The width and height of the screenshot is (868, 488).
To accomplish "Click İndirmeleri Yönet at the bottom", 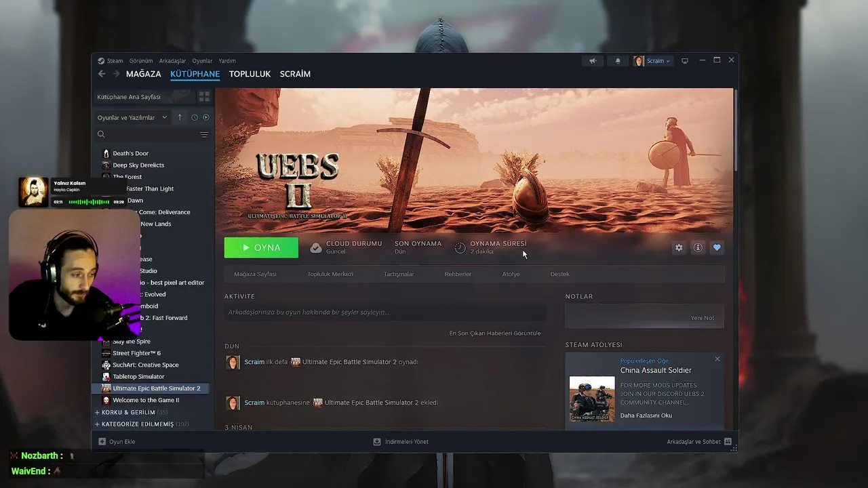I will tap(406, 441).
